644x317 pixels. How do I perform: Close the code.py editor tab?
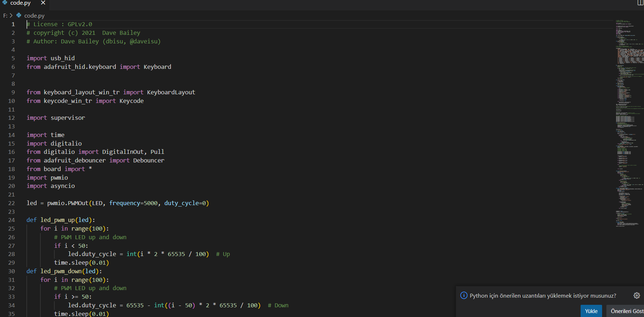43,3
